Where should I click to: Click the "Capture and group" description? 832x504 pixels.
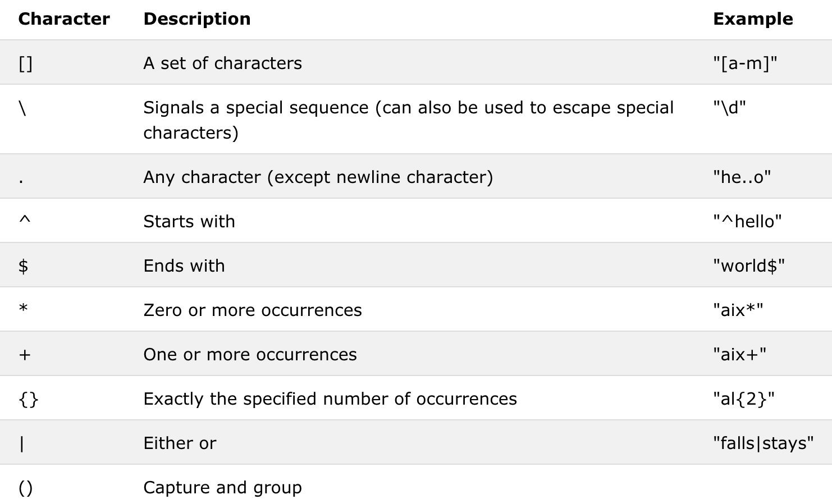click(222, 488)
